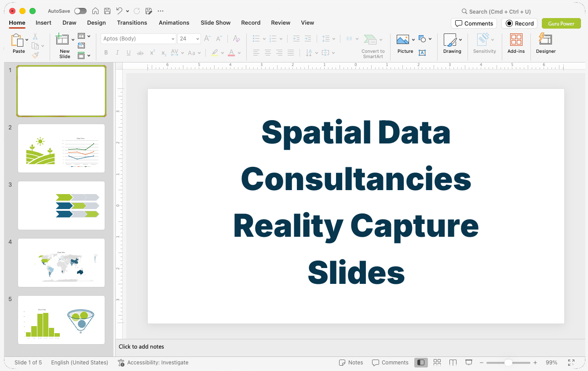Click Accessibility: Investigate in status bar
Screen dimensions: 588x371
(153, 363)
